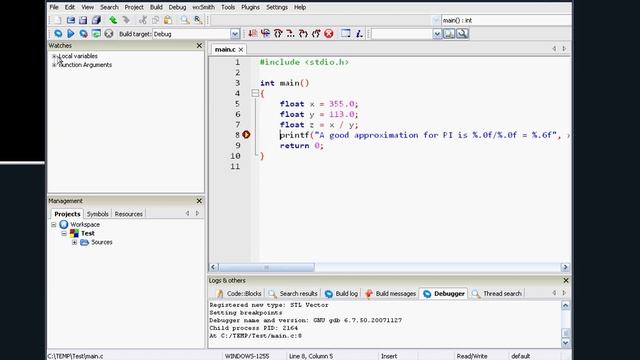Screen dimensions: 640x360
Task: Click debugger log scroll-down arrow
Action: [x=565, y=343]
